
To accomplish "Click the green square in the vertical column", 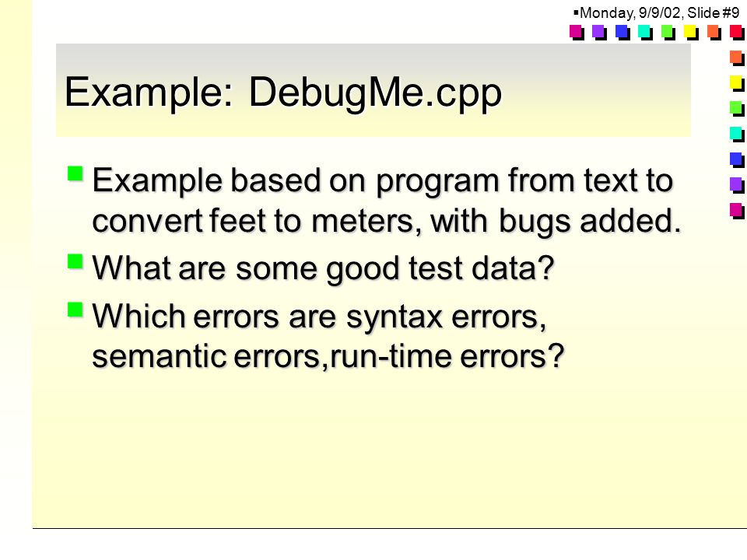I will [737, 109].
